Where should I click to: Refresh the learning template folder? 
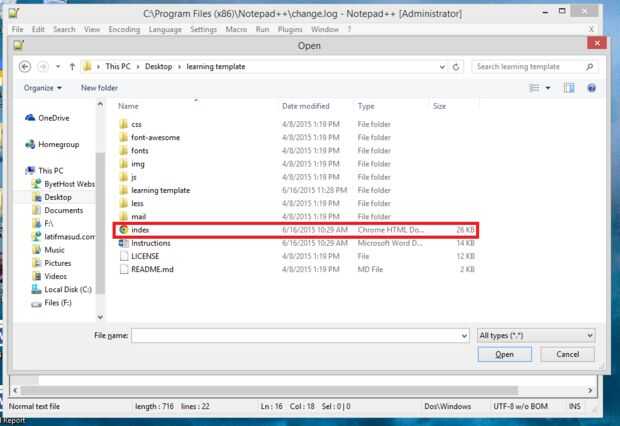tap(456, 67)
